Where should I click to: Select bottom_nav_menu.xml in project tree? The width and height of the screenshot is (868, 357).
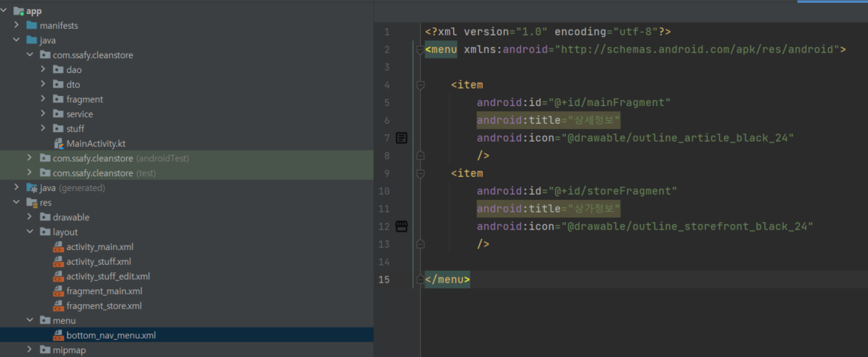coord(111,336)
